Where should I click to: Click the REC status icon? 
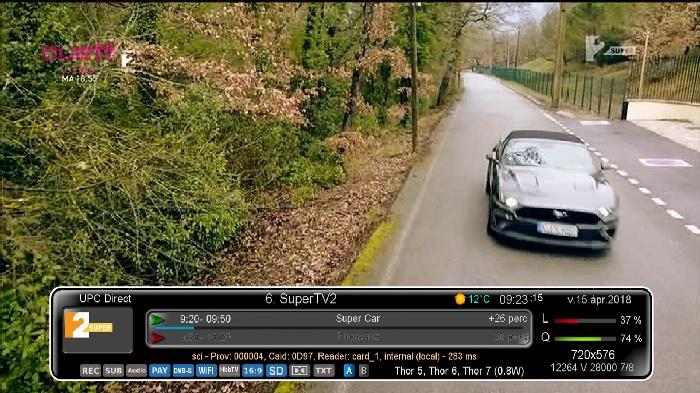click(90, 371)
